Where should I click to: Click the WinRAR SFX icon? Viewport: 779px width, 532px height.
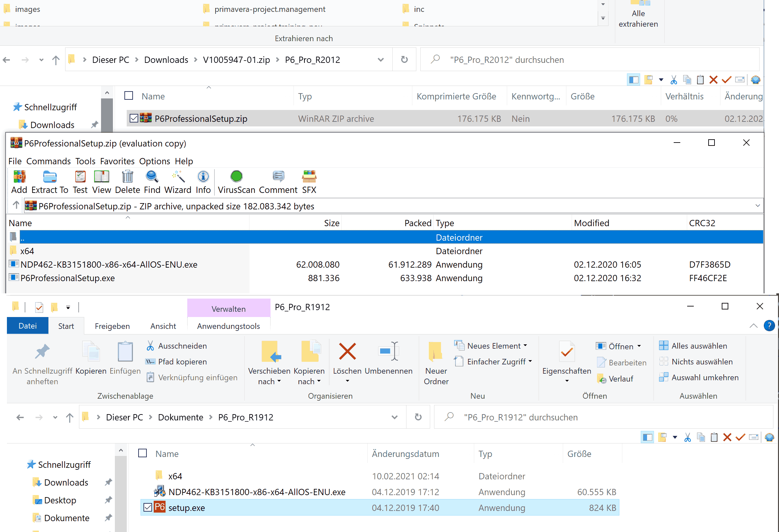(309, 177)
